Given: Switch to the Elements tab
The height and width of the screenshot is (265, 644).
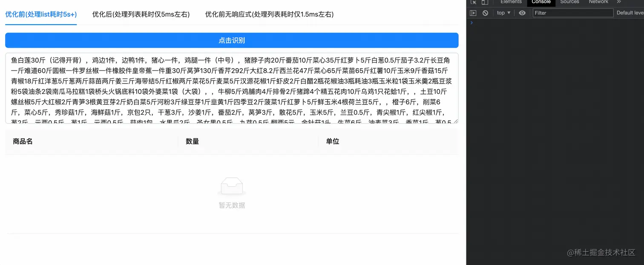Looking at the screenshot, I should pyautogui.click(x=511, y=2).
